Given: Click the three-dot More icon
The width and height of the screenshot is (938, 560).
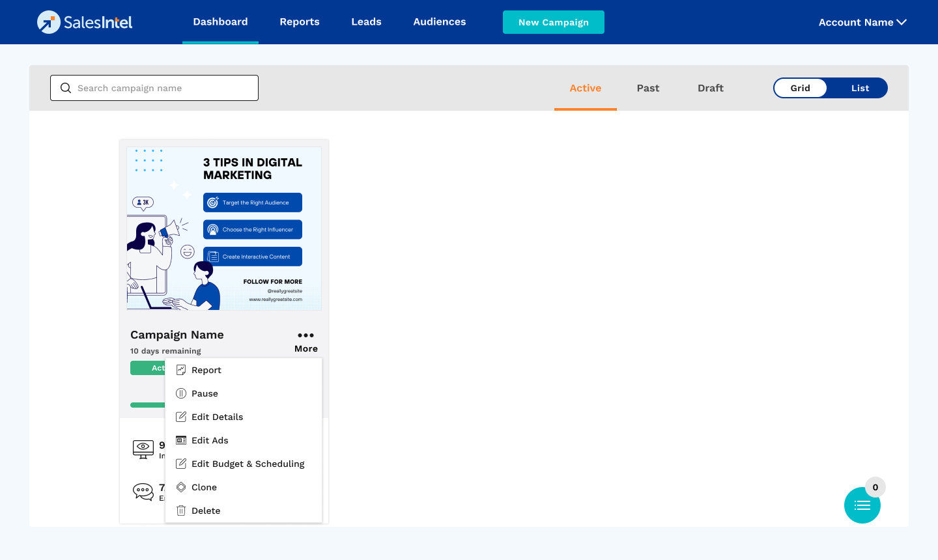Looking at the screenshot, I should [306, 335].
